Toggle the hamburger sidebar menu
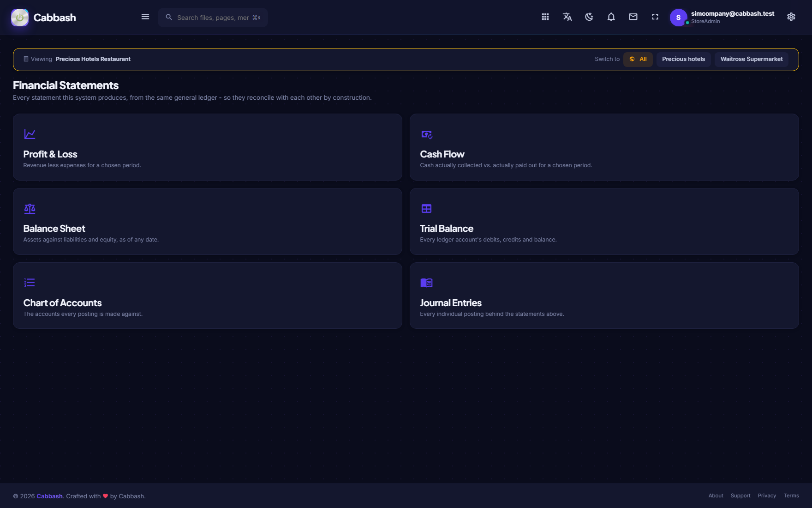This screenshot has width=812, height=508. [x=145, y=17]
